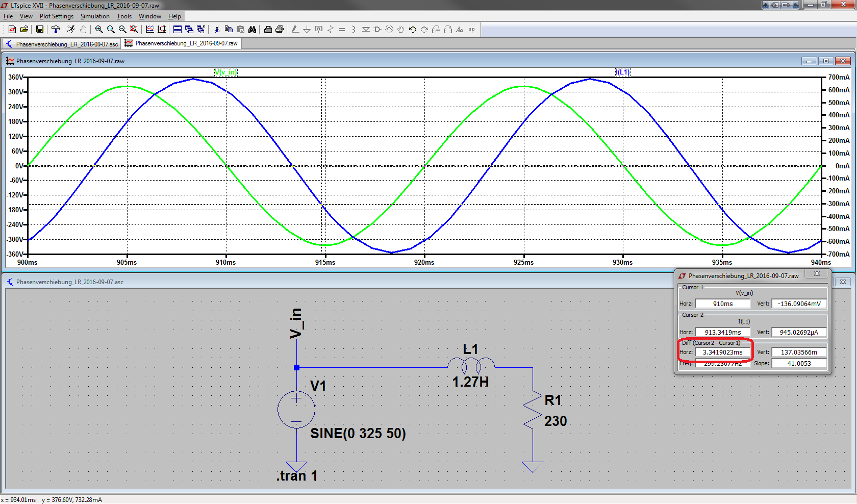The height and width of the screenshot is (504, 857).
Task: Click the Autorange plot icon
Action: coord(162,30)
